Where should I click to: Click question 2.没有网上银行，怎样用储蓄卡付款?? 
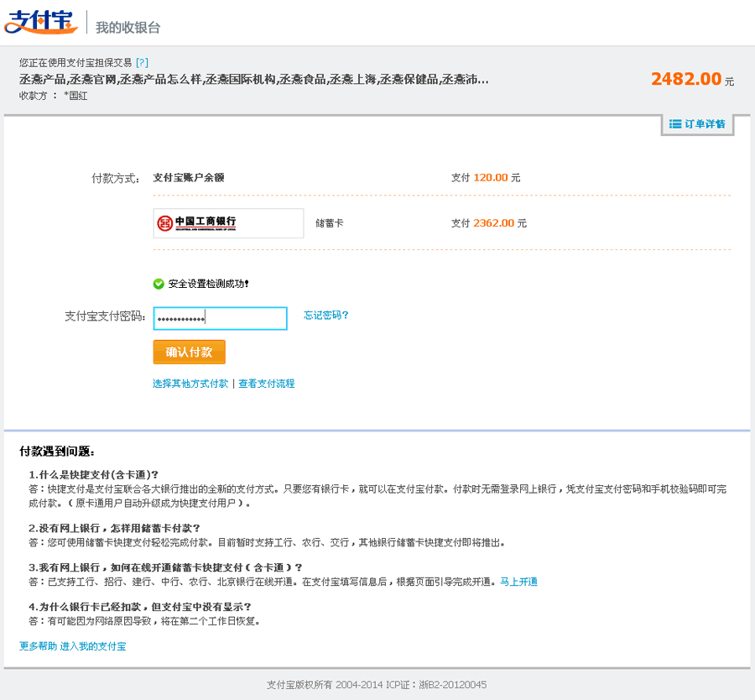(x=114, y=528)
